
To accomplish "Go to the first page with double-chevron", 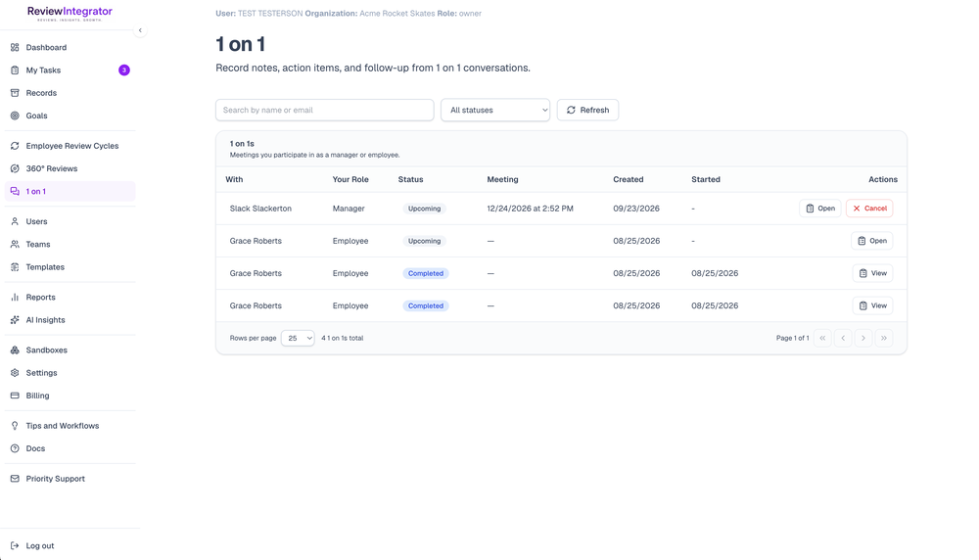I will coord(822,338).
